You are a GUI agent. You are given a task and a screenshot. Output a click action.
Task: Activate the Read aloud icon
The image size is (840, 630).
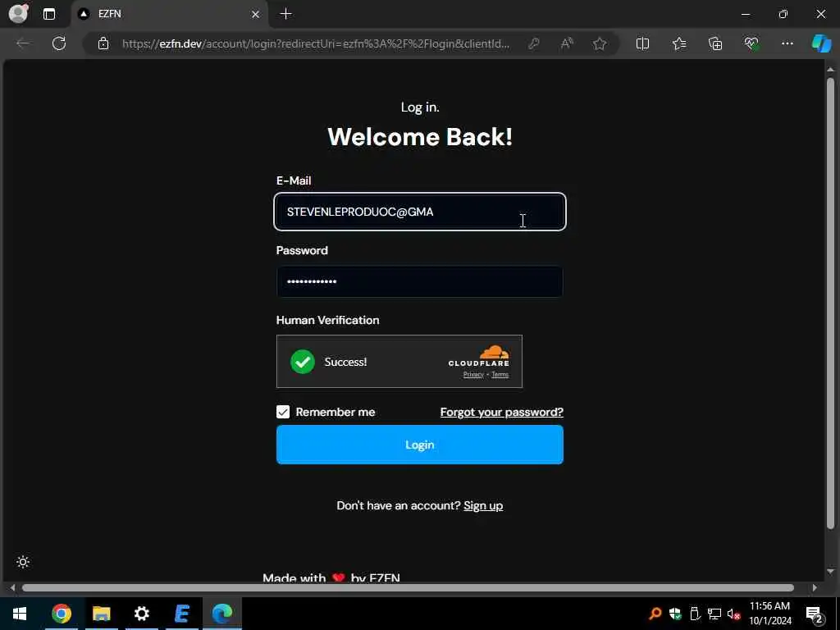566,43
